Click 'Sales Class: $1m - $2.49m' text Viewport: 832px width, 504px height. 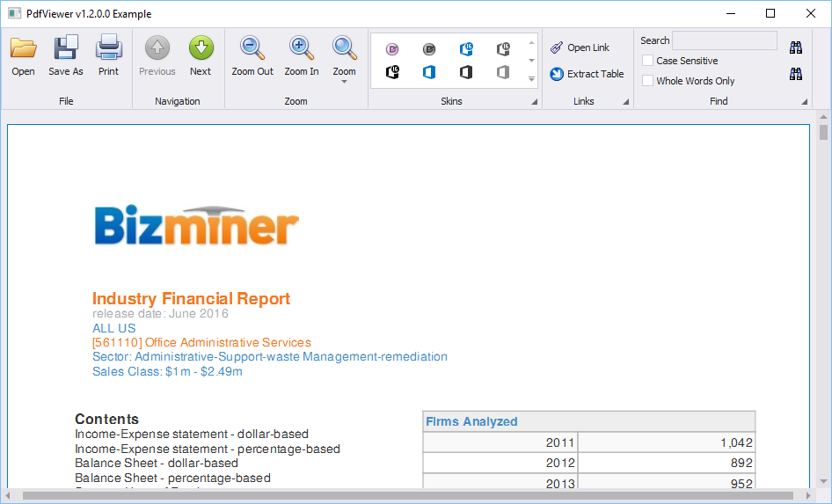(x=167, y=371)
